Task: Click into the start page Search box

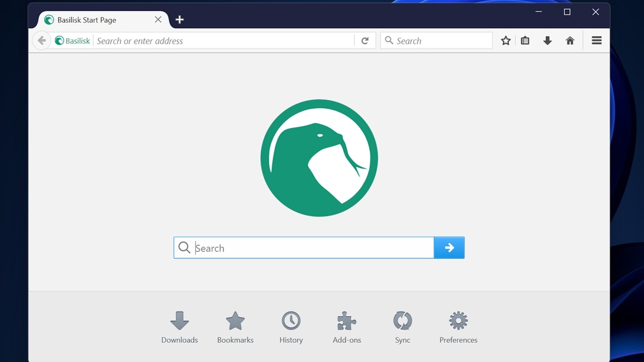Action: [x=304, y=247]
